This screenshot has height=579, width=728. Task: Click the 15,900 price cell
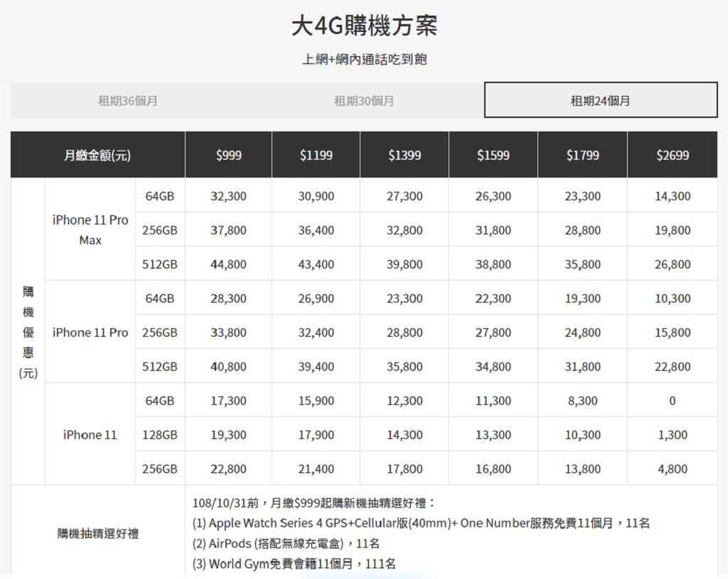316,401
